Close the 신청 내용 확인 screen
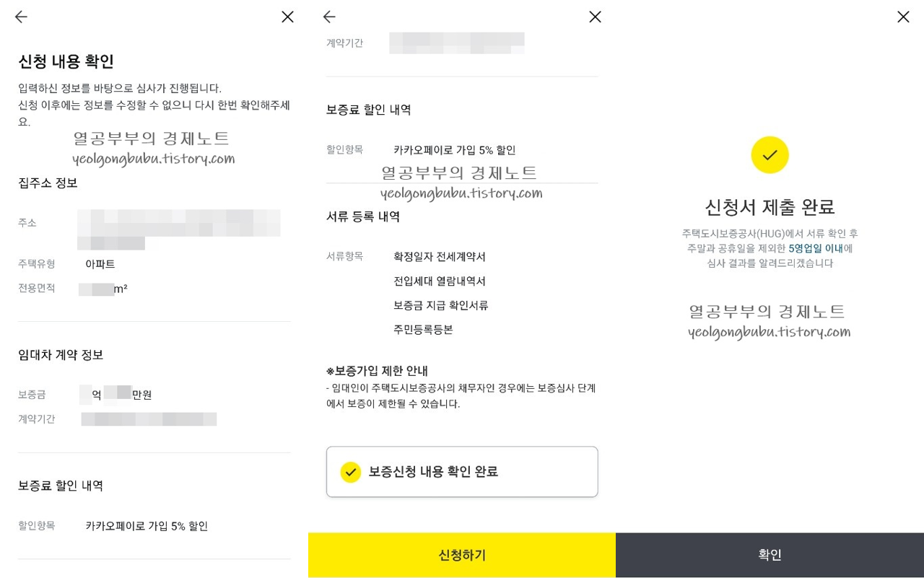 pos(287,17)
